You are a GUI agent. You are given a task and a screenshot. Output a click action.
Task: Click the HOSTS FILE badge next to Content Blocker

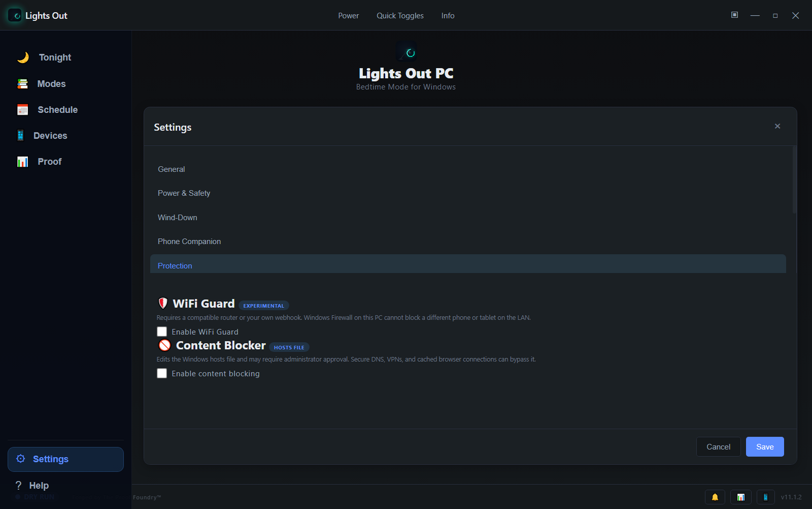click(x=289, y=347)
